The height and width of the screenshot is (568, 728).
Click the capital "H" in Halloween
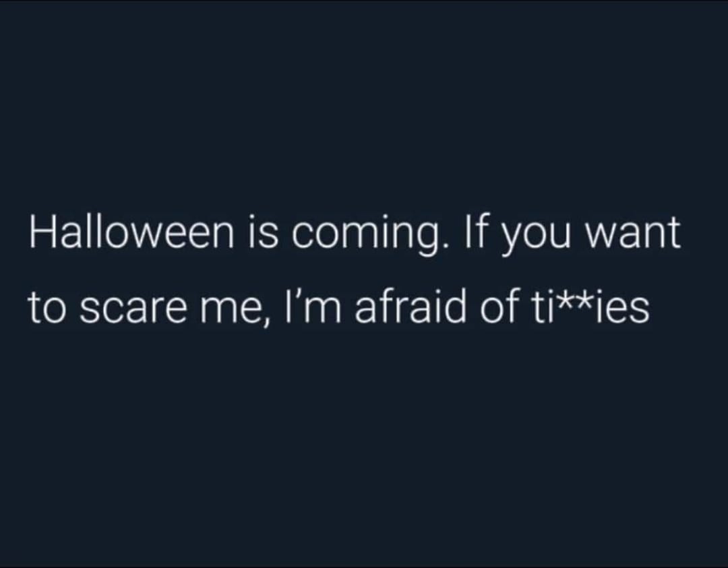pos(42,232)
